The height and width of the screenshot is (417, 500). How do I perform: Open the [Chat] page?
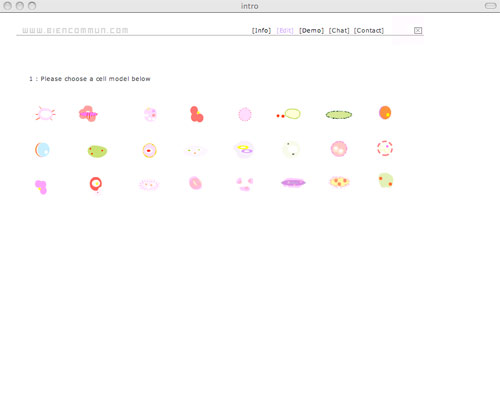coord(339,30)
